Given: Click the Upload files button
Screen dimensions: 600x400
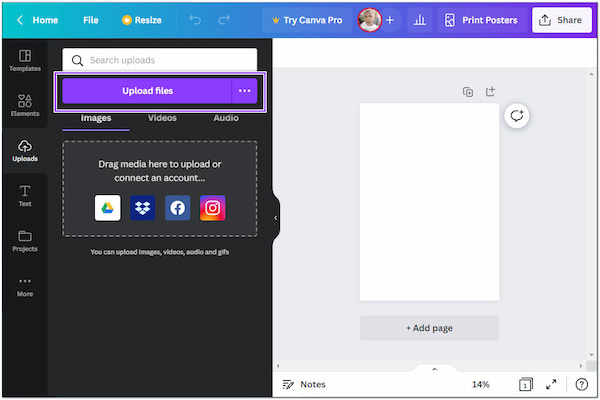Looking at the screenshot, I should pyautogui.click(x=147, y=91).
